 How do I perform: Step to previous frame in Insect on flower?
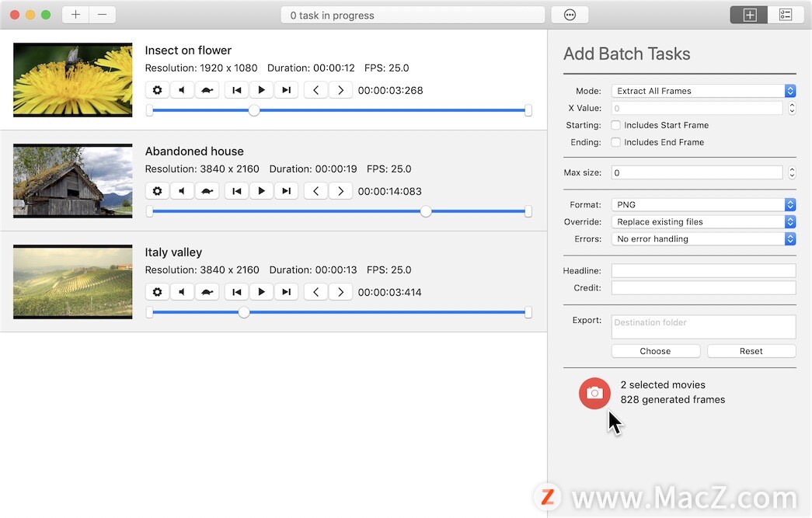[316, 90]
